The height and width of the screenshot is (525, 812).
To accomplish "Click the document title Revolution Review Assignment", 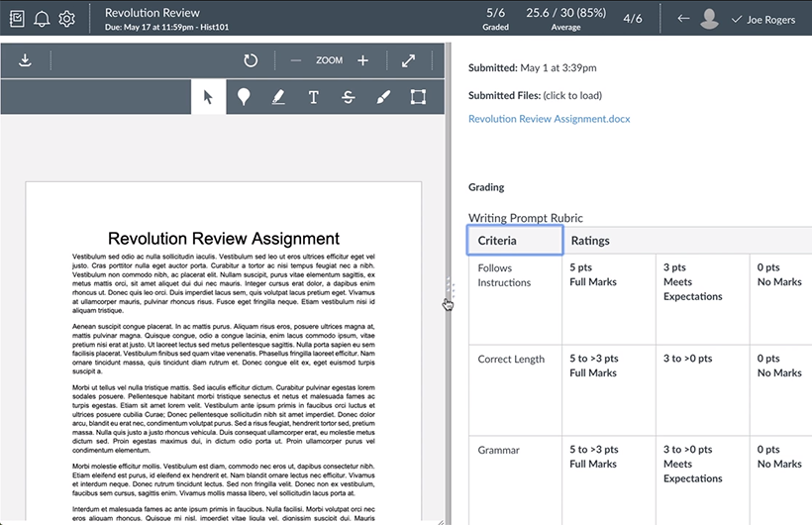I will point(224,239).
